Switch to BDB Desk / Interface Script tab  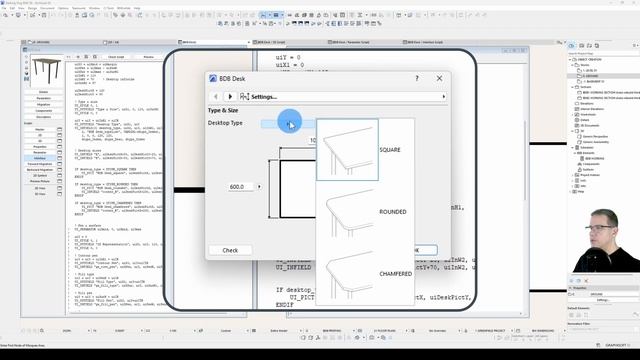point(439,42)
